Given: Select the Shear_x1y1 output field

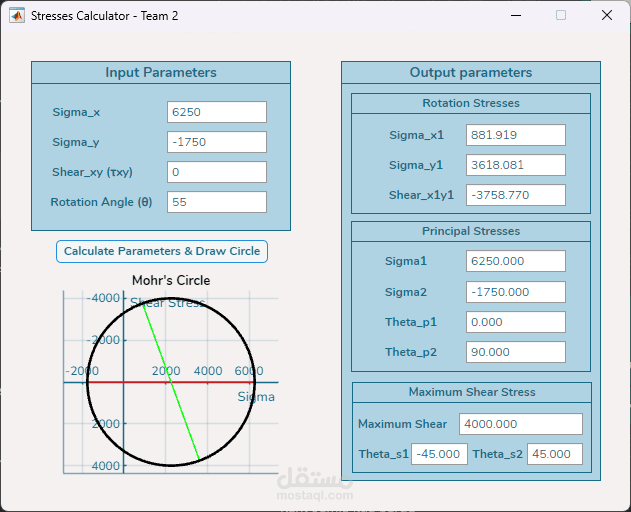Looking at the screenshot, I should tap(516, 195).
